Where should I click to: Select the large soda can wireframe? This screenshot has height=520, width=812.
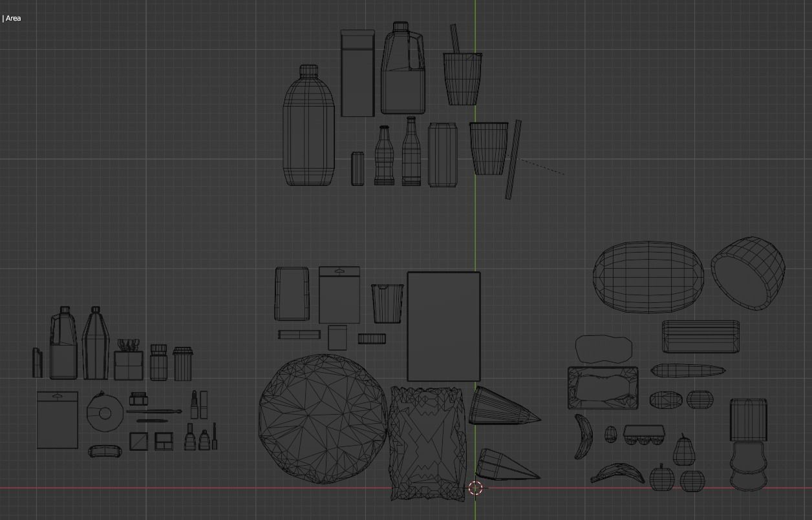pyautogui.click(x=443, y=155)
